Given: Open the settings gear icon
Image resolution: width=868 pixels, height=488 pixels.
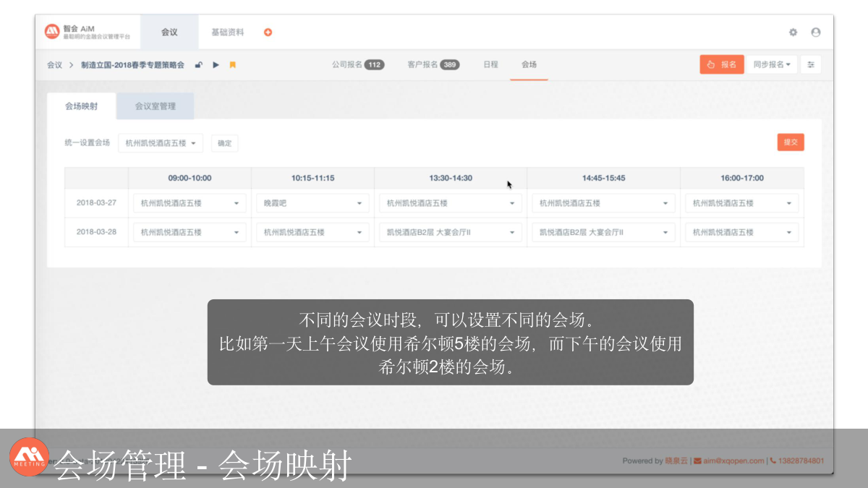Looking at the screenshot, I should pyautogui.click(x=793, y=33).
